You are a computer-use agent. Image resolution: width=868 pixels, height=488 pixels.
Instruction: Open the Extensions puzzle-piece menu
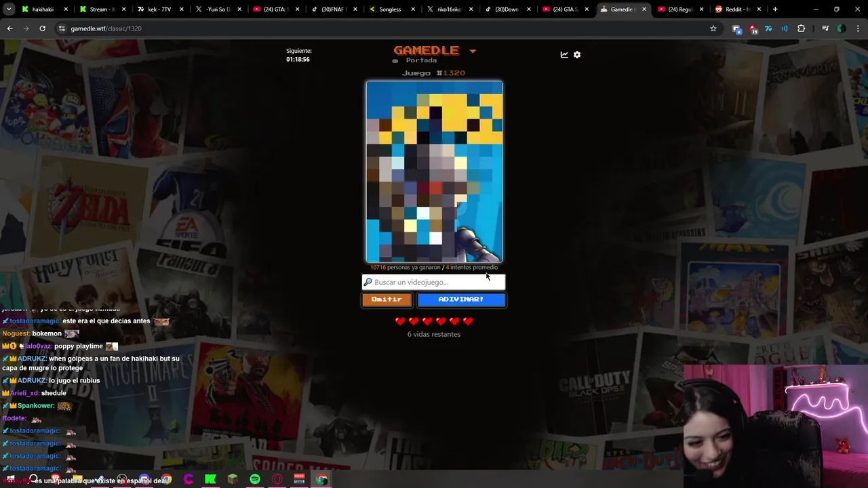[x=801, y=28]
